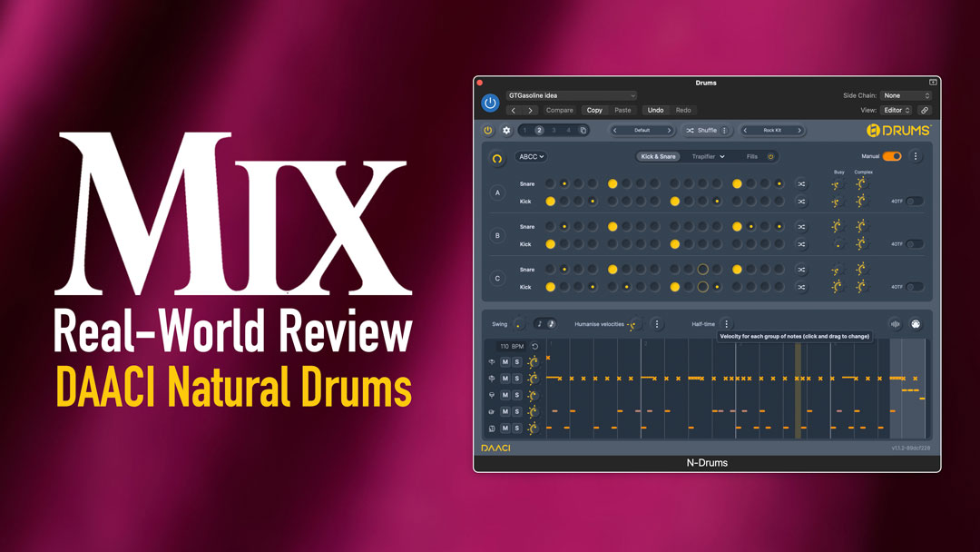Click the Undo button
Screen dimensions: 980x552
656,110
